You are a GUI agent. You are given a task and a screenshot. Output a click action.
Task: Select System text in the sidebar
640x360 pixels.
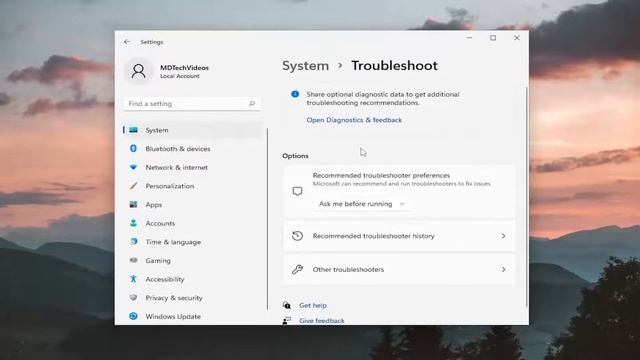coord(157,130)
